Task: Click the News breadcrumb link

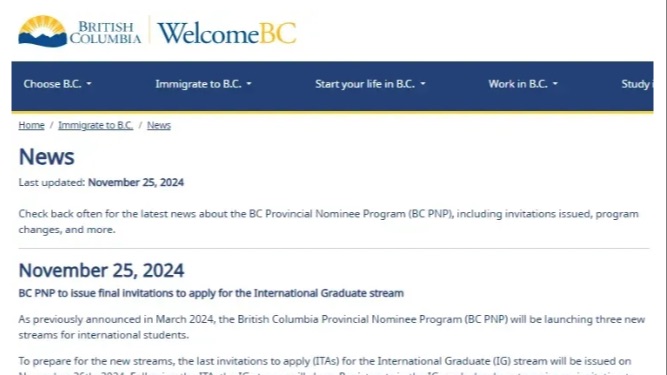Action: coord(159,125)
